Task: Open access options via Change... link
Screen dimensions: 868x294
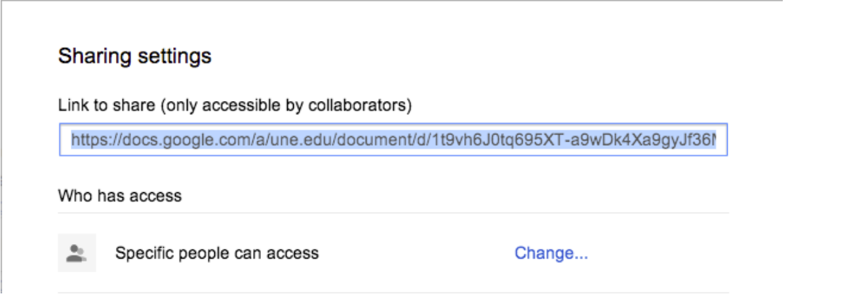Action: 551,253
